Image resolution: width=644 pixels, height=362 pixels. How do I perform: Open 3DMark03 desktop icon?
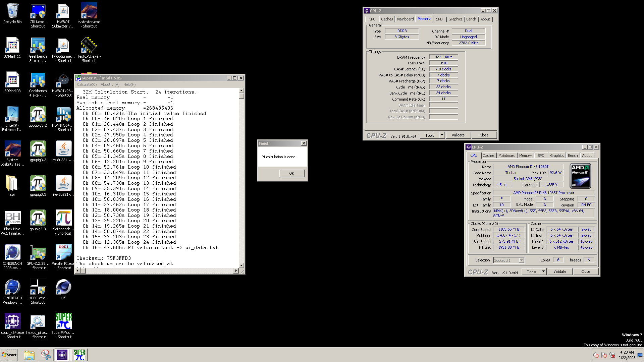point(12,82)
